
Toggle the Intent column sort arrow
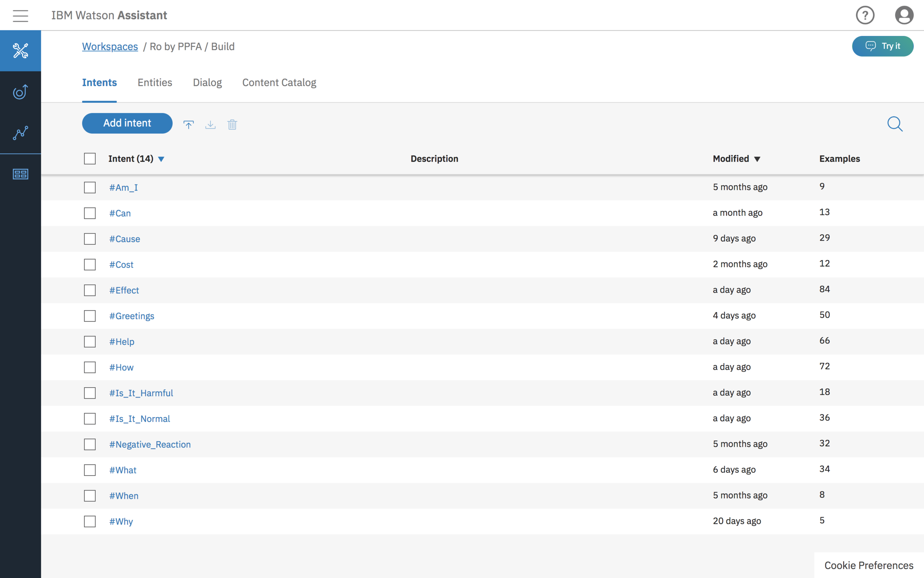(161, 159)
